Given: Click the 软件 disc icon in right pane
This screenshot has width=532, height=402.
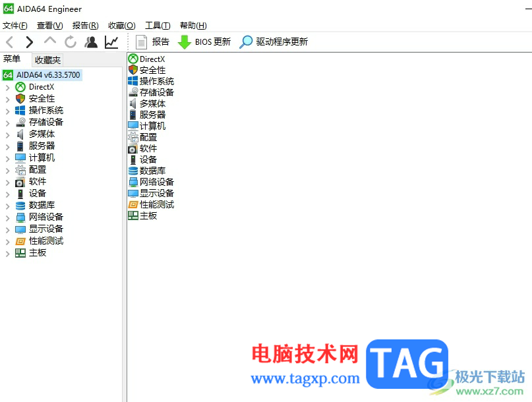Looking at the screenshot, I should pos(133,148).
